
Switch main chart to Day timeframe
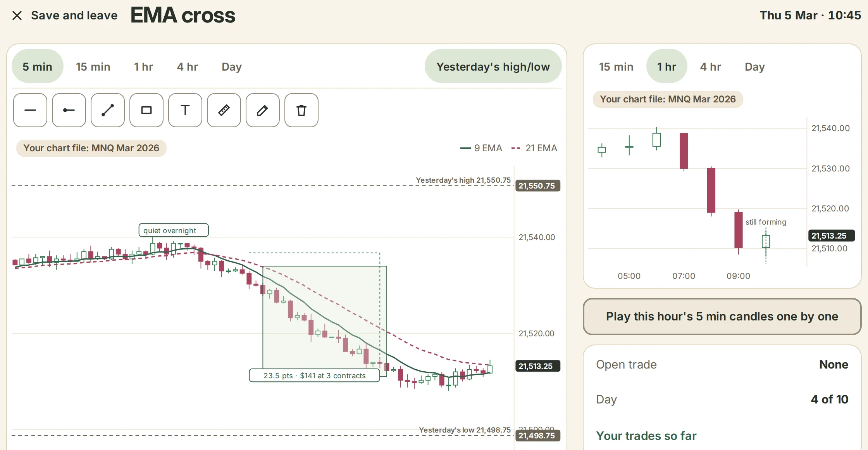pos(232,66)
